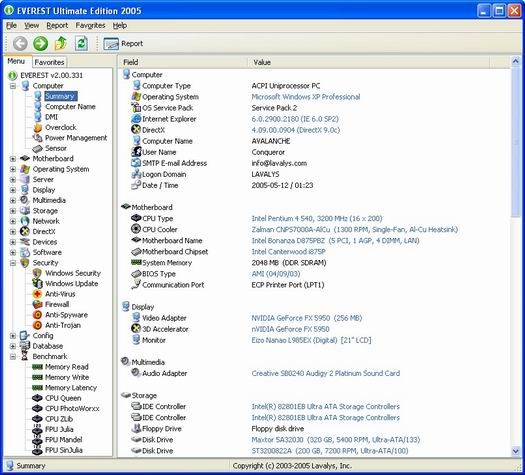Open the Favorites menu in menu bar
The height and width of the screenshot is (475, 525).
pyautogui.click(x=90, y=25)
